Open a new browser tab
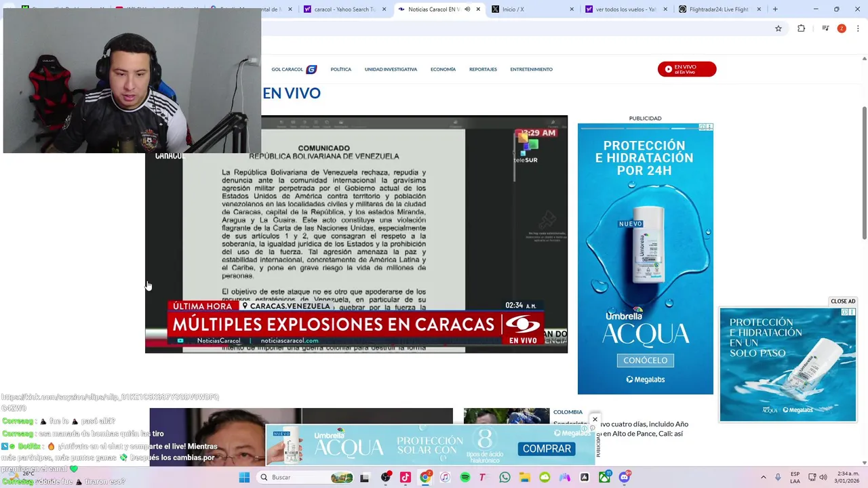This screenshot has height=488, width=868. tap(775, 9)
